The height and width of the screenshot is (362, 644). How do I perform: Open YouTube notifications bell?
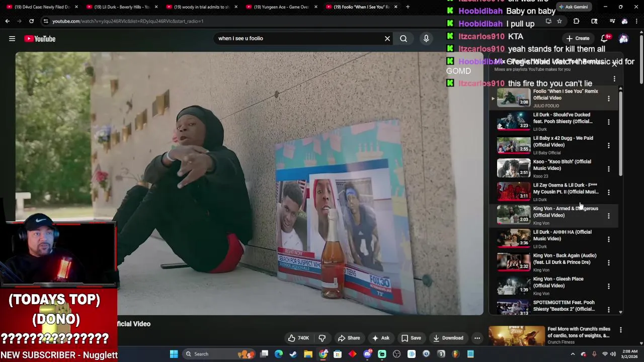click(x=604, y=38)
